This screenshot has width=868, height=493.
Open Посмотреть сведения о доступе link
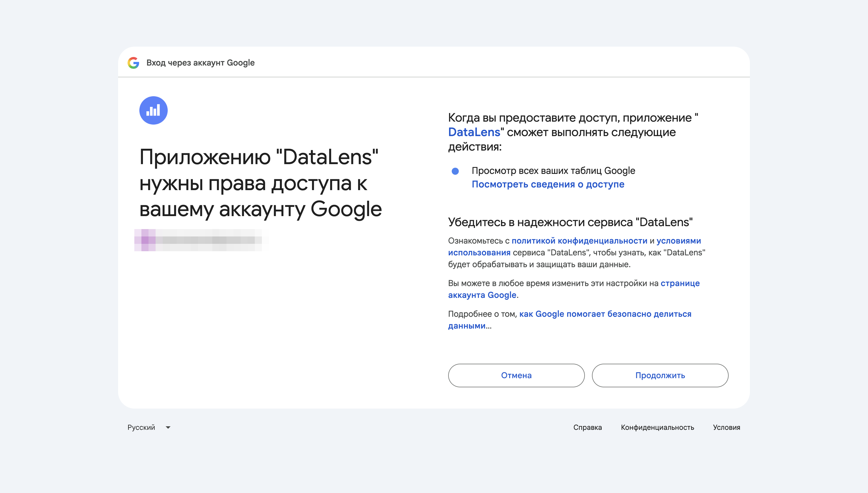548,184
